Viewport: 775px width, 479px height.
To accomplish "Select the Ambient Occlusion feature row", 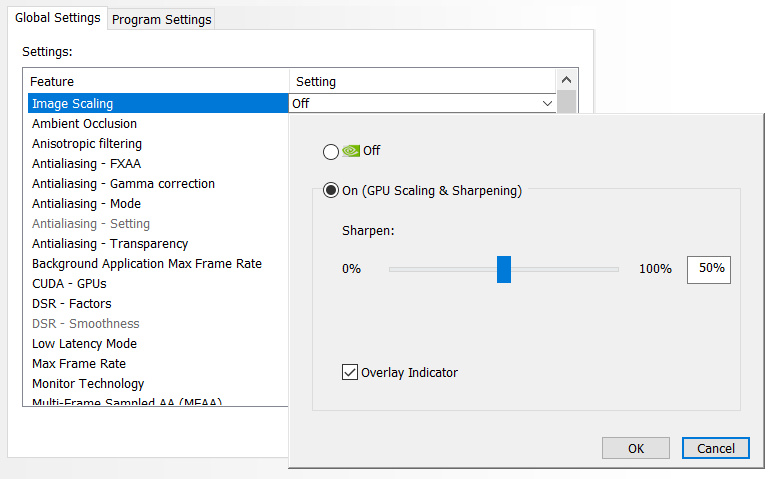I will (x=84, y=124).
